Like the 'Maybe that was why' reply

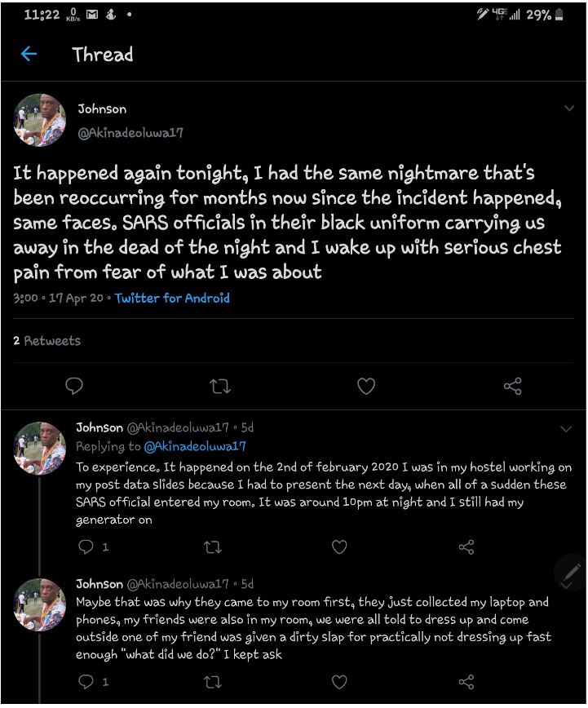coord(339,681)
